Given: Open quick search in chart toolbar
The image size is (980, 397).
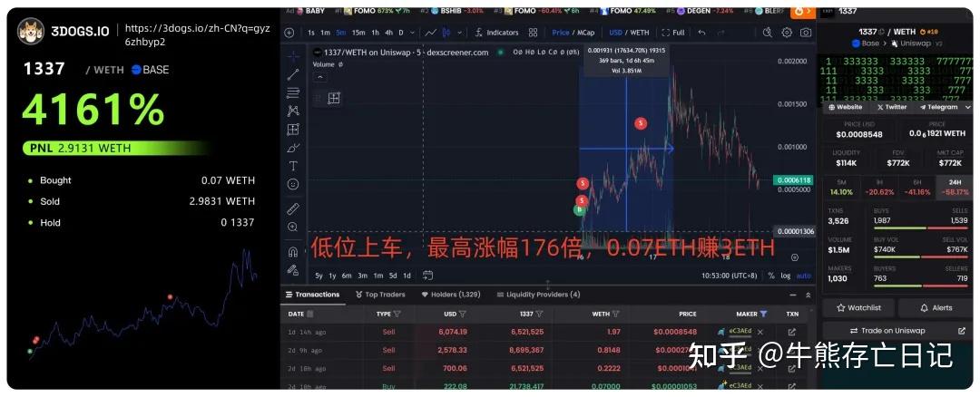Looking at the screenshot, I should tap(768, 33).
